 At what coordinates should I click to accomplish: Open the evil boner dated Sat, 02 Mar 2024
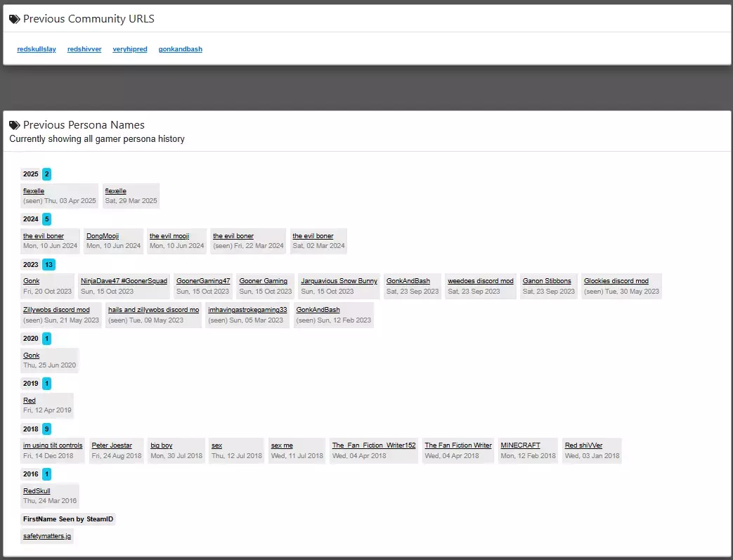313,236
